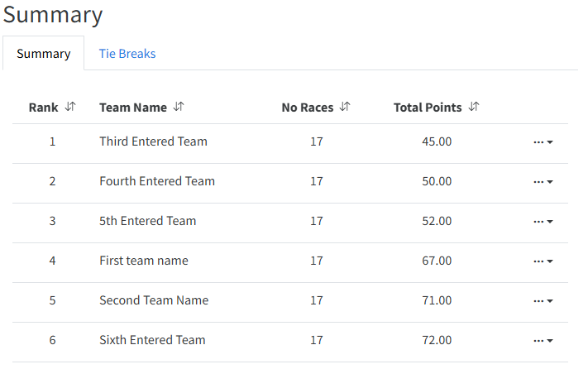The width and height of the screenshot is (588, 369).
Task: Select the Summary tab
Action: 44,54
